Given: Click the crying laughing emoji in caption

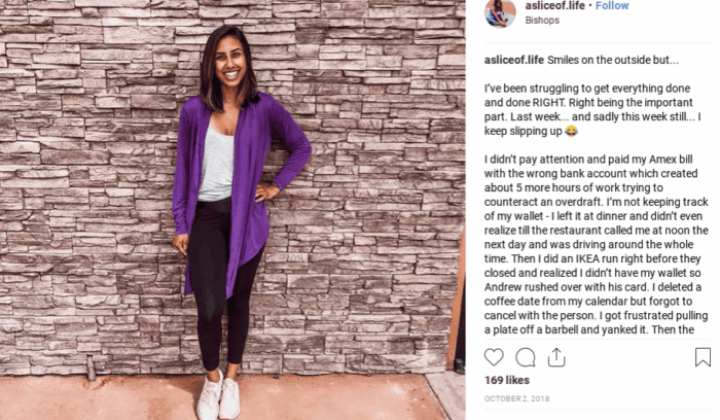Looking at the screenshot, I should click(571, 131).
